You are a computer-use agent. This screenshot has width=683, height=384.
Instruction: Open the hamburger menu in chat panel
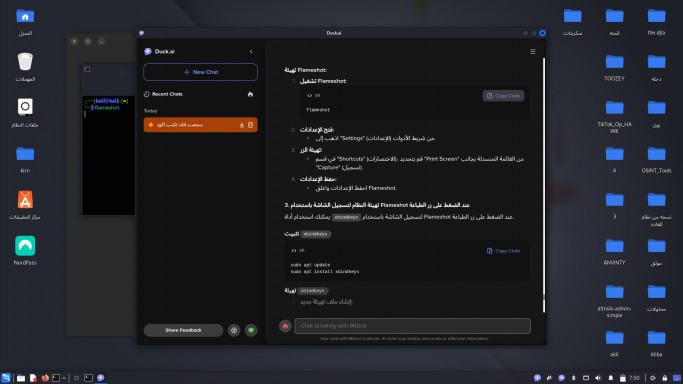tap(532, 51)
